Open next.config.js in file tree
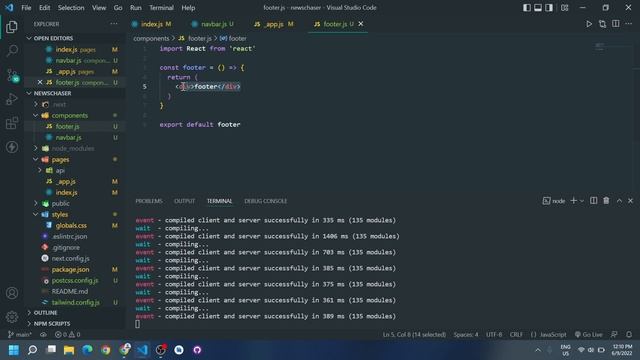The image size is (640, 360). (70, 259)
